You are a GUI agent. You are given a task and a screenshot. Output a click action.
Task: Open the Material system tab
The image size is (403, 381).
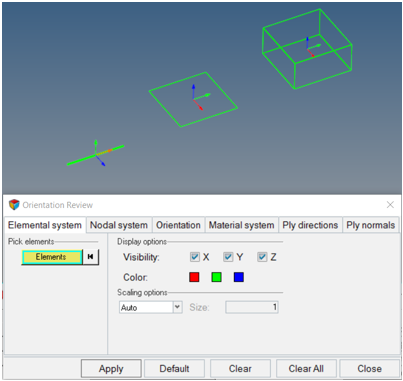pos(241,225)
